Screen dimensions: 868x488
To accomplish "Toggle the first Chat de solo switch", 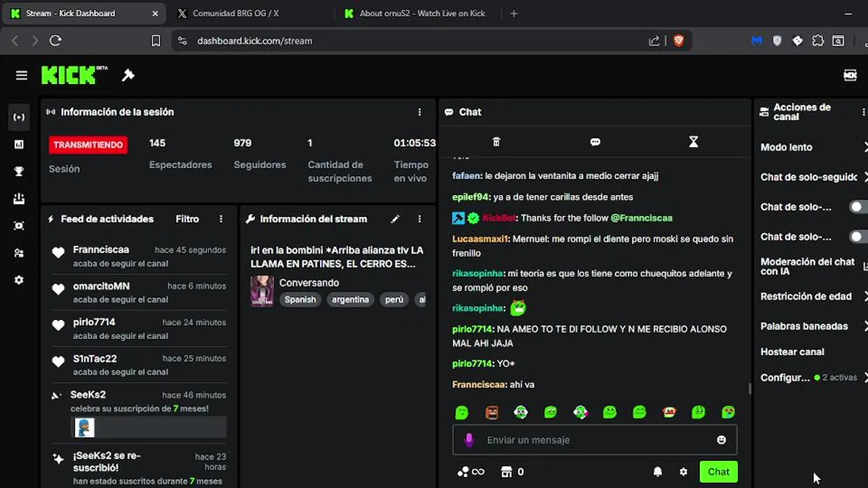I will point(859,207).
